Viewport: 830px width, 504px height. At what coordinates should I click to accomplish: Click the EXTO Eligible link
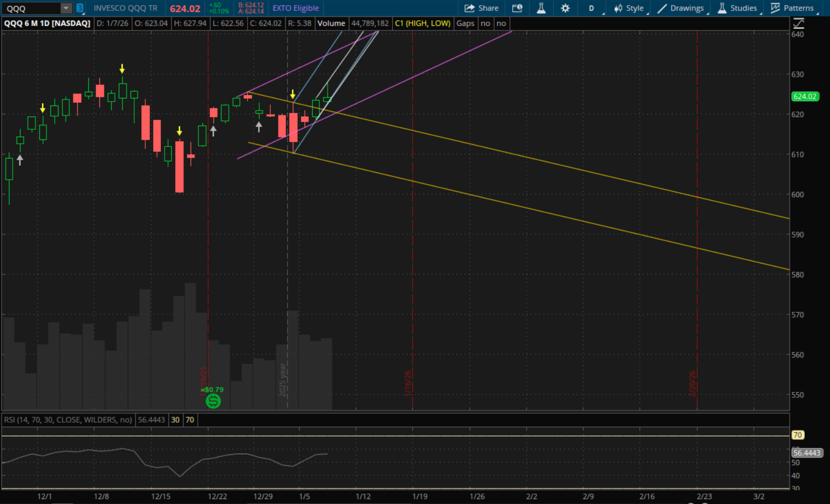point(296,8)
